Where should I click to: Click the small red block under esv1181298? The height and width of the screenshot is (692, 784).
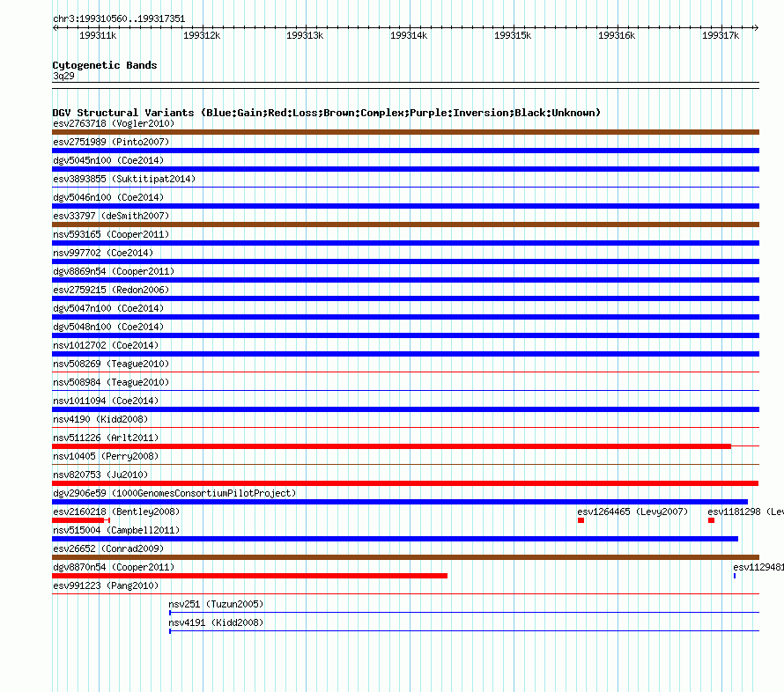(712, 520)
